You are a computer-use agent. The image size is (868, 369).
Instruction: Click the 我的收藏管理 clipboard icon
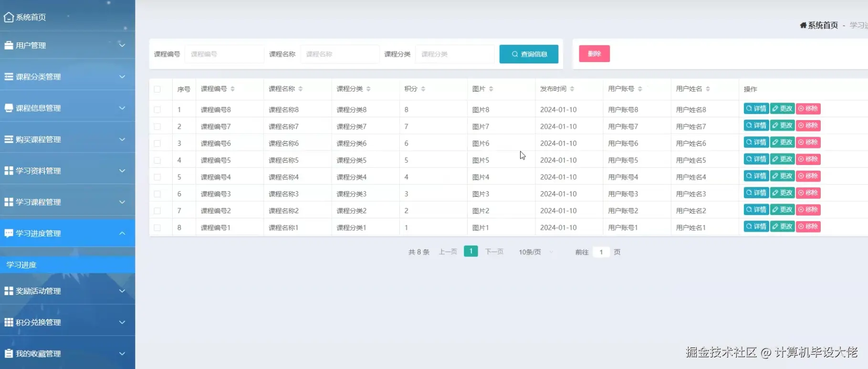coord(9,354)
